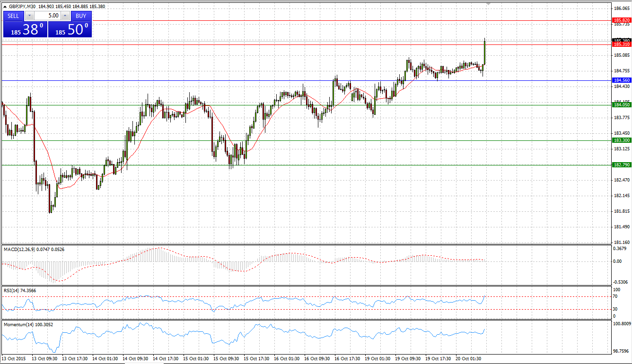Click the SELL button
Image resolution: width=632 pixels, height=364 pixels.
point(13,16)
